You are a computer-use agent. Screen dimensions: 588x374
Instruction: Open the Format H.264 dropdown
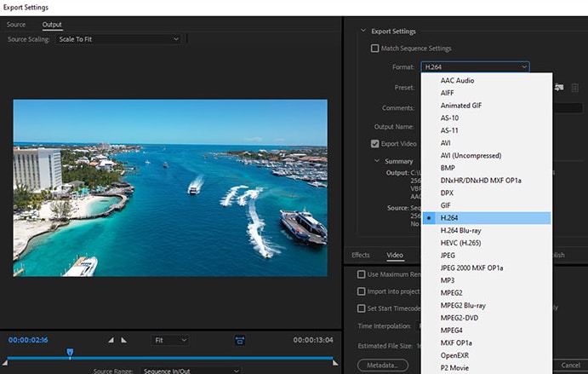[475, 66]
